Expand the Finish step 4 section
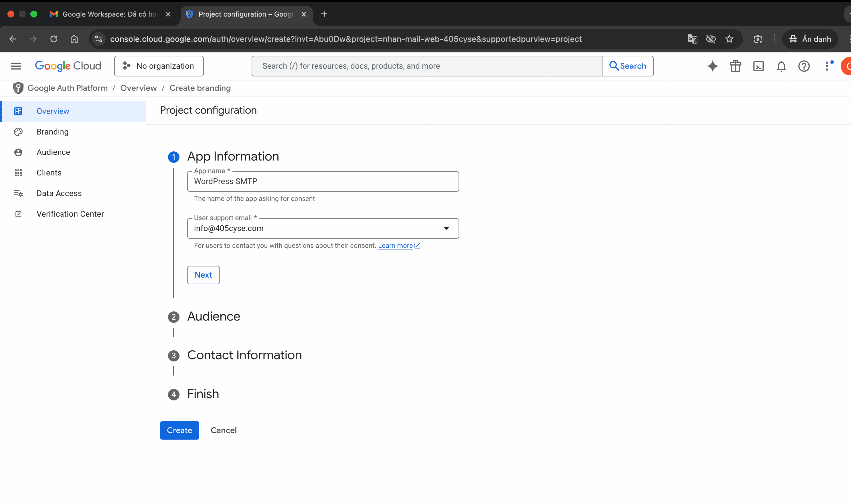The width and height of the screenshot is (851, 504). pyautogui.click(x=203, y=394)
